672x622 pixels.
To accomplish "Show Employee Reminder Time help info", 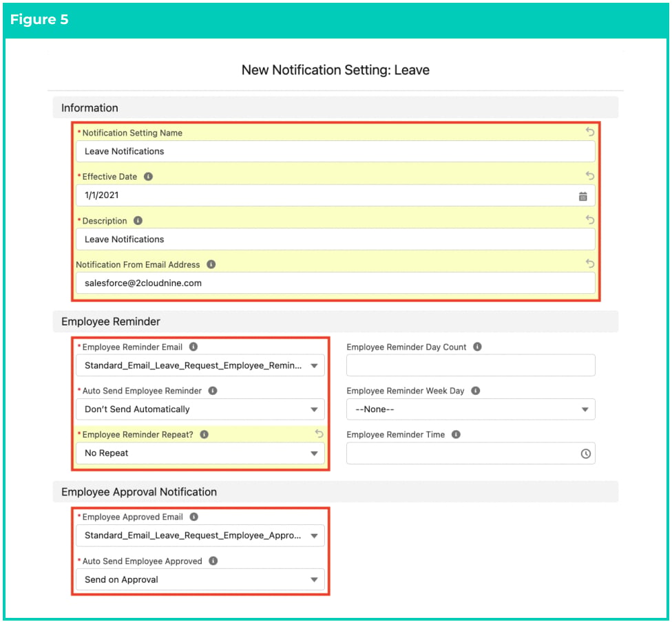I will click(456, 434).
